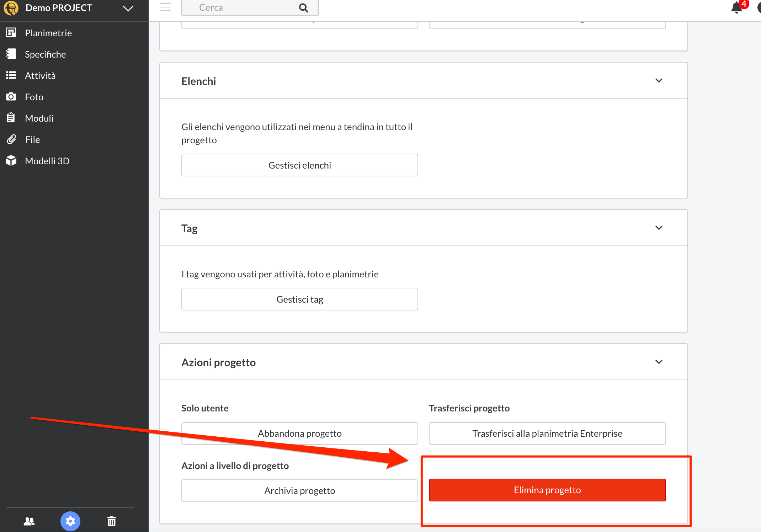Open the Foto camera icon
Viewport: 761px width, 532px height.
point(11,97)
